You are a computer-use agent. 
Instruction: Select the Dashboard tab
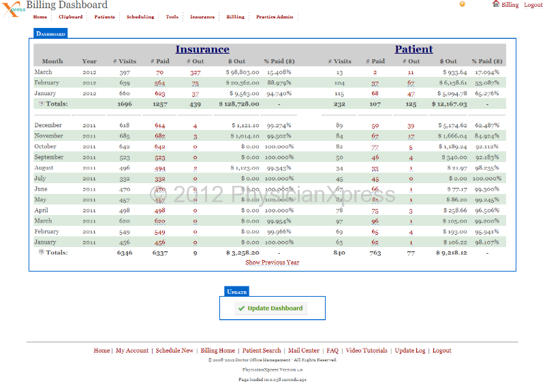click(50, 33)
